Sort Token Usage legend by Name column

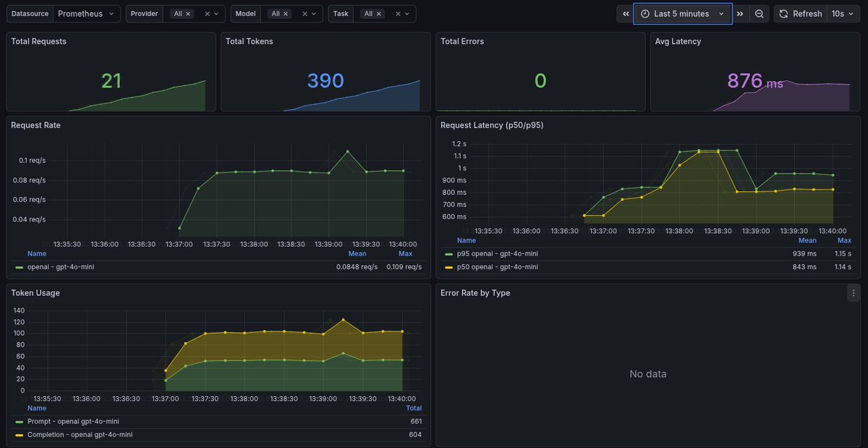click(x=37, y=408)
